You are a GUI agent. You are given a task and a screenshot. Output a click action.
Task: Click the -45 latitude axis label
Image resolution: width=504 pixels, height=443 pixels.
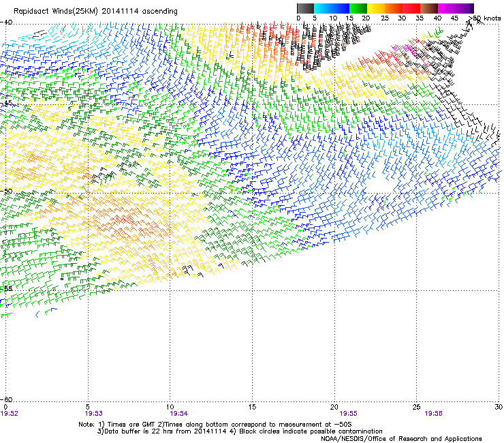[x=6, y=103]
